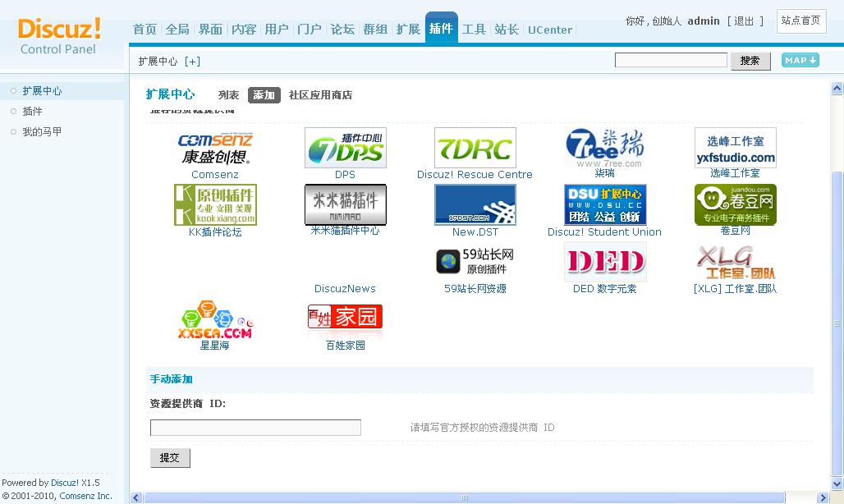Choose the XXSEA.COM 星星海 logo
The image size is (844, 504).
(215, 319)
